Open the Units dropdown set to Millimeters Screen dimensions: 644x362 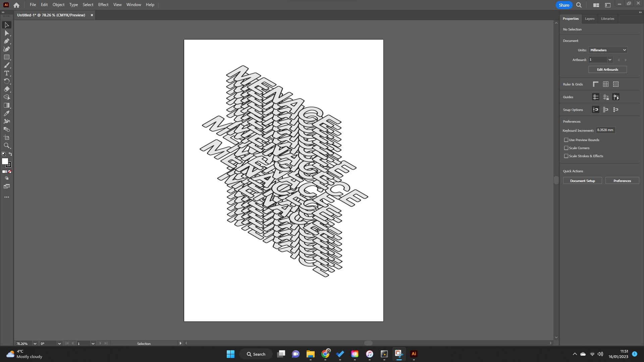607,50
